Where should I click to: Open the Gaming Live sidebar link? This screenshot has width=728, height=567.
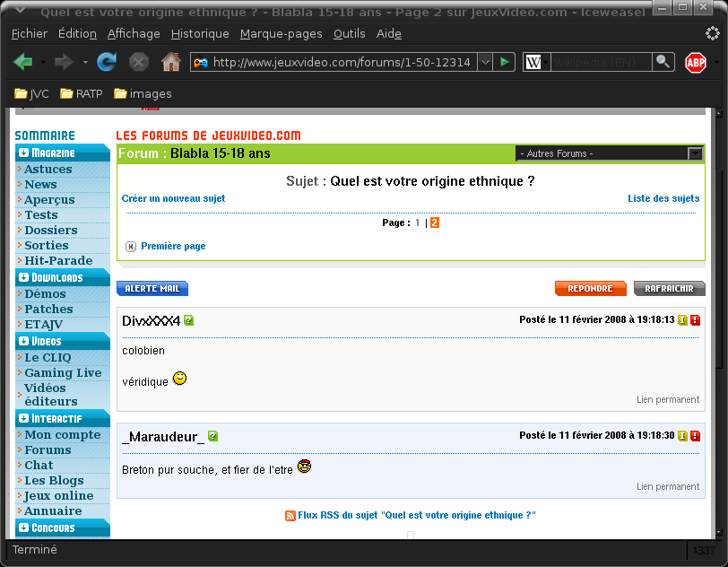[x=63, y=373]
